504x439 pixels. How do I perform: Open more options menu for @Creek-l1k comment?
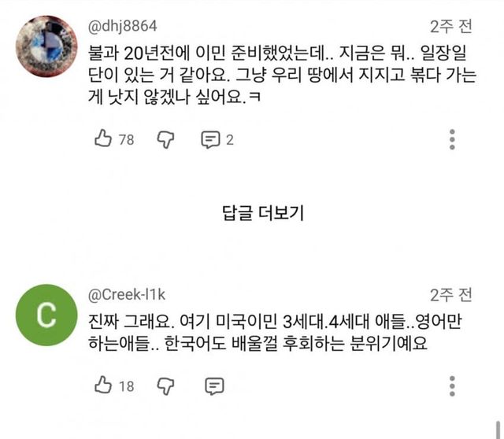click(x=453, y=385)
